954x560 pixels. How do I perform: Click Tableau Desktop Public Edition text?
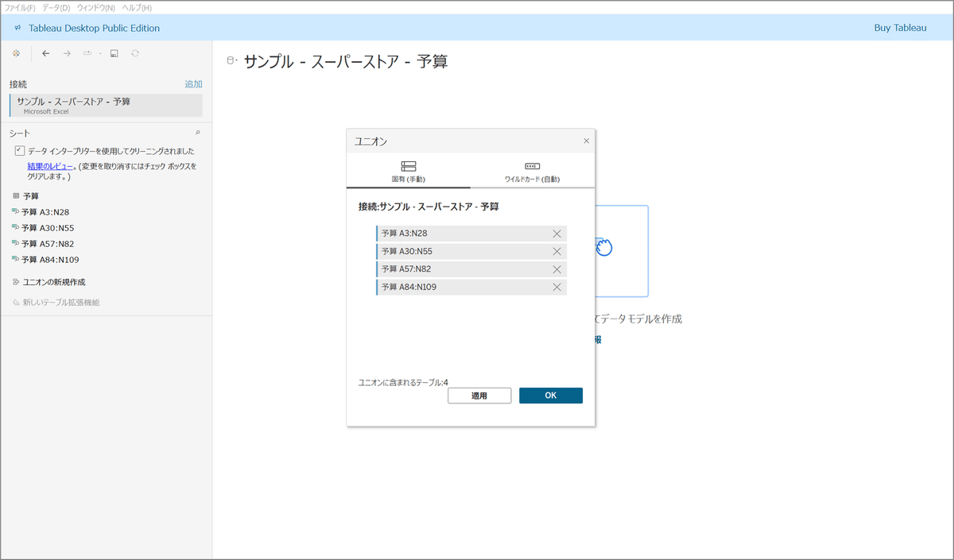click(x=95, y=28)
